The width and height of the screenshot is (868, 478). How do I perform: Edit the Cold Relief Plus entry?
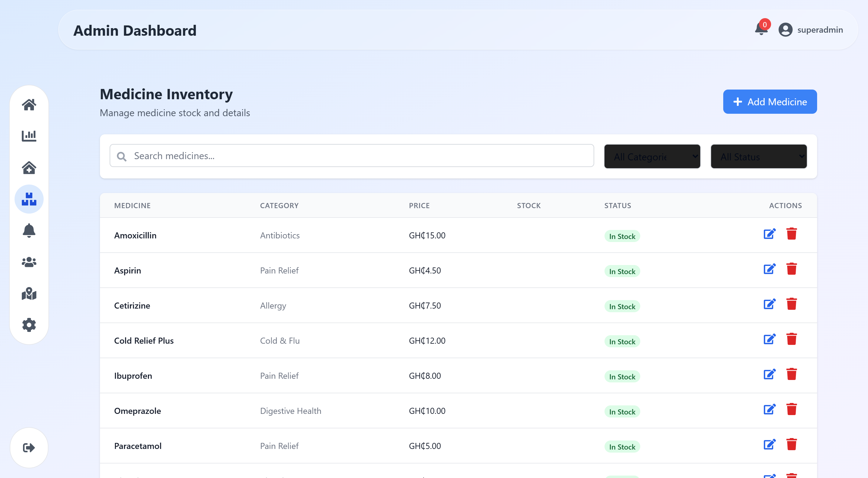pos(769,339)
